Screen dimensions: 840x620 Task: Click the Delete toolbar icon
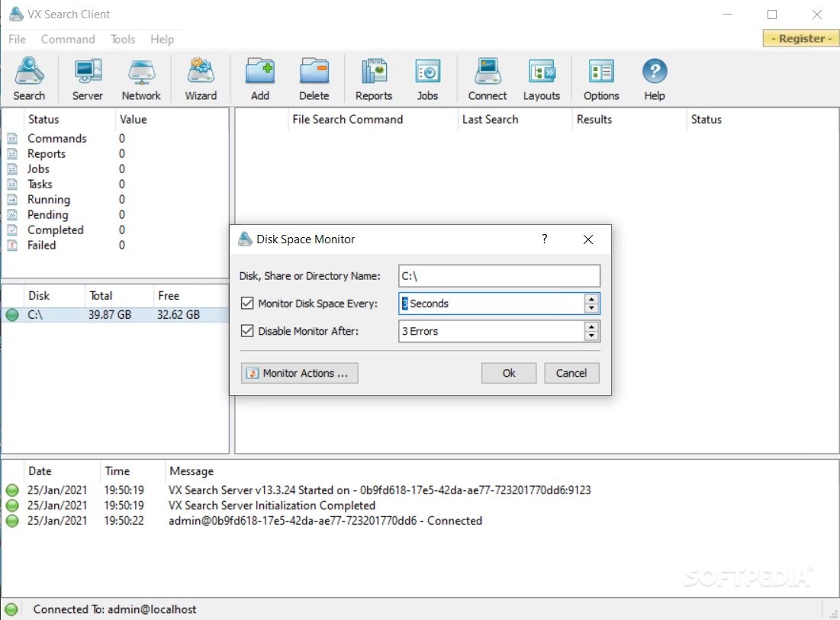point(314,79)
